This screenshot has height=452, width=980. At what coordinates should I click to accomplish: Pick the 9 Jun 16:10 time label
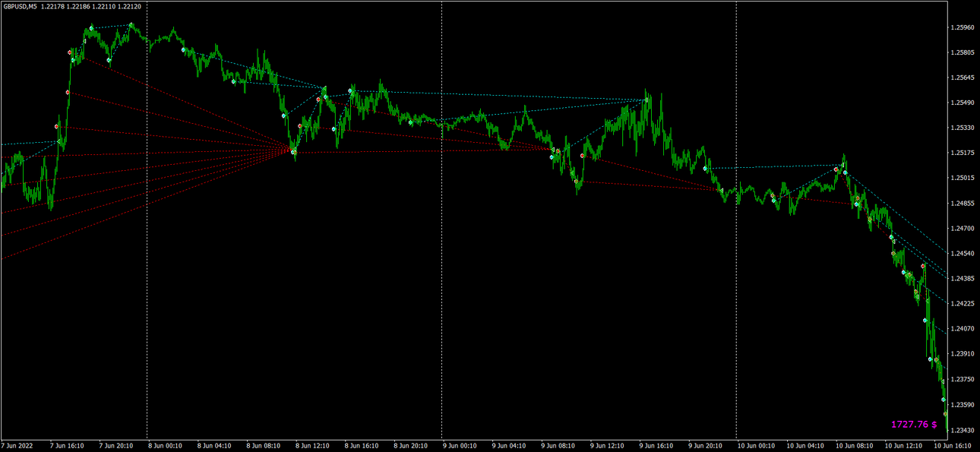pos(656,446)
